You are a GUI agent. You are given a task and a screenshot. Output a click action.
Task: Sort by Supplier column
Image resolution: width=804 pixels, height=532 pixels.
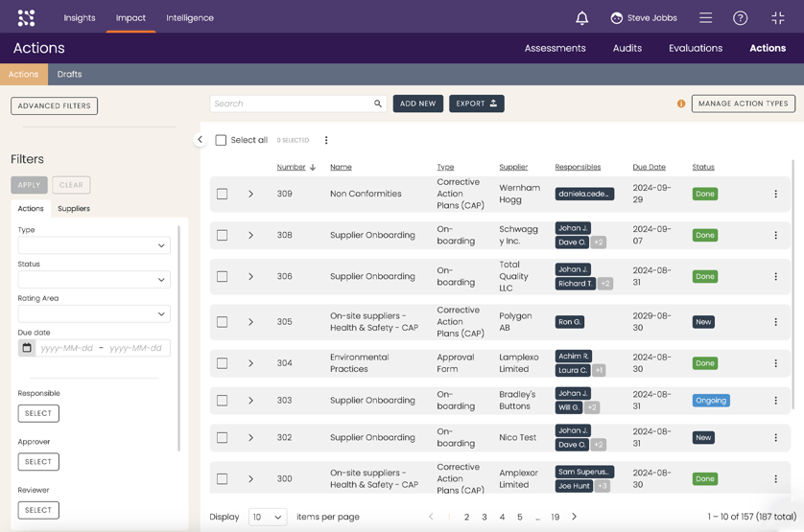tap(513, 167)
